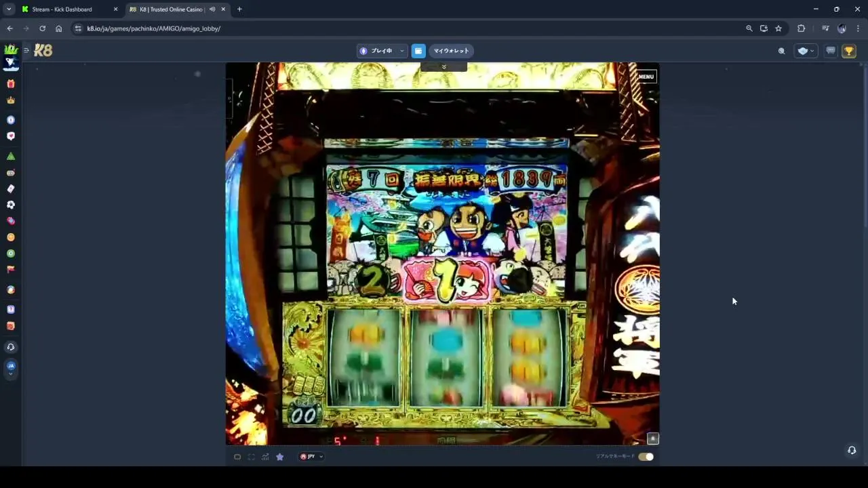Open the soccer ball sports icon in sidebar
Screen dimensions: 868x488
[x=11, y=205]
